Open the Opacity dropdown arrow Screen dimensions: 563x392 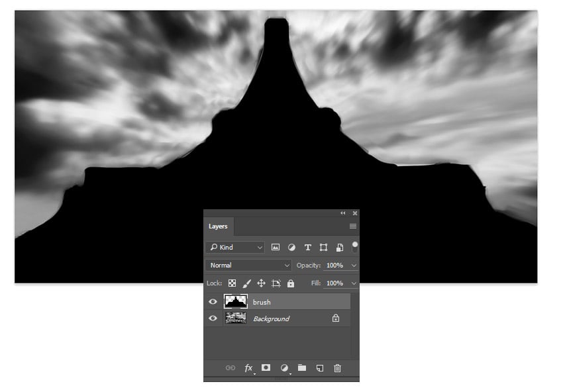pos(353,265)
